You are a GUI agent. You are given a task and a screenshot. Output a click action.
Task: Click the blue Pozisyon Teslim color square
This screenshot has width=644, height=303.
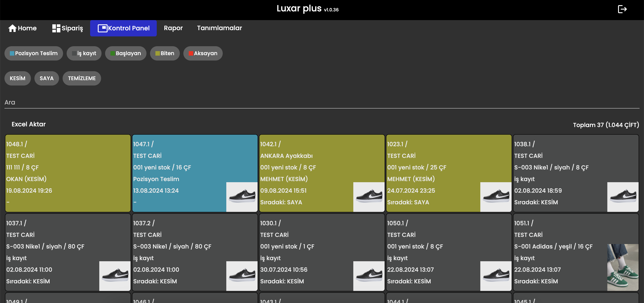tap(12, 53)
